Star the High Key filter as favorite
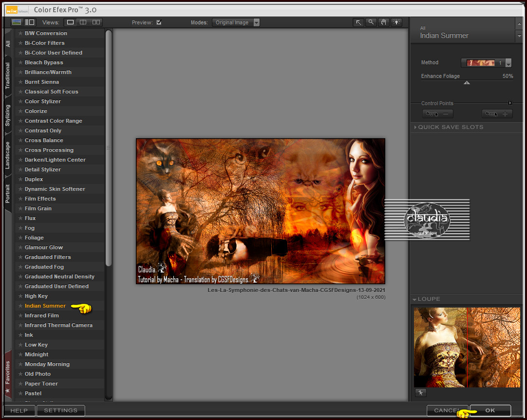Image resolution: width=527 pixels, height=420 pixels. pyautogui.click(x=20, y=296)
